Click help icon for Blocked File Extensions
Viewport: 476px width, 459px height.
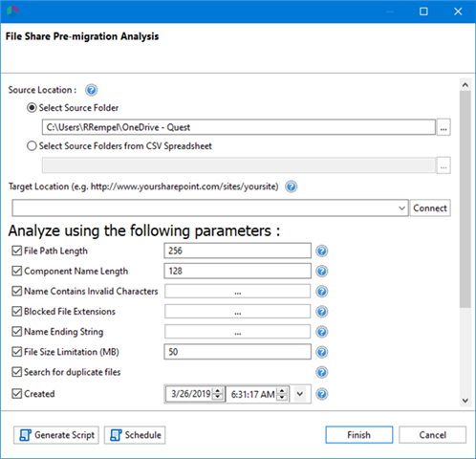(322, 312)
